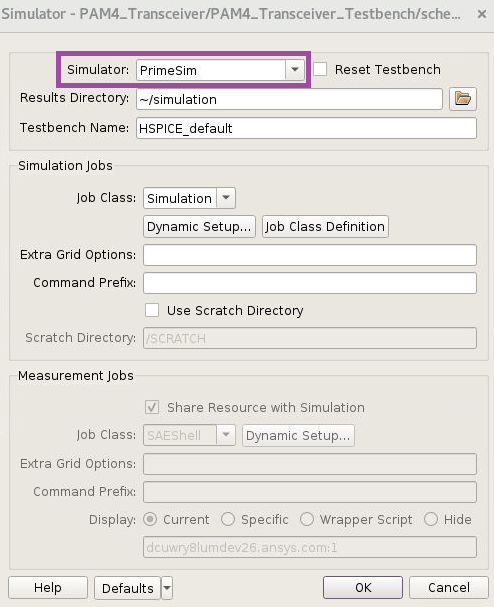
Task: Toggle Share Resource with Simulation checkbox
Action: (152, 407)
